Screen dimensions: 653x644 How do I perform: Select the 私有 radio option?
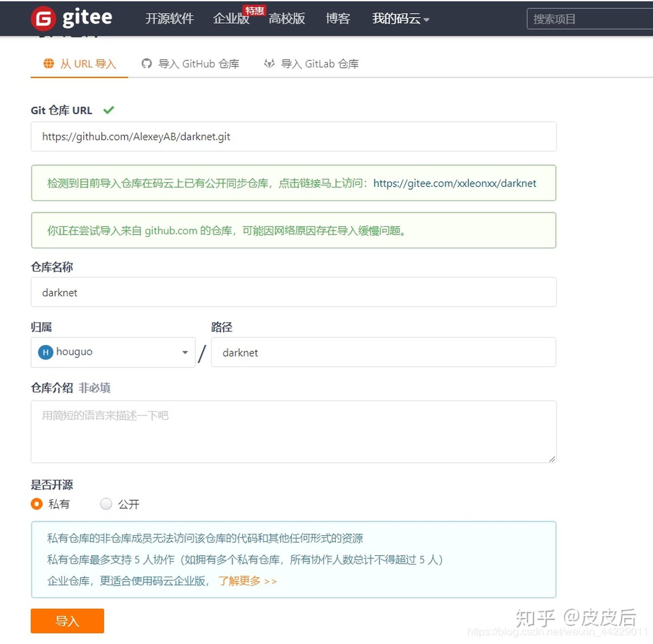coord(37,504)
